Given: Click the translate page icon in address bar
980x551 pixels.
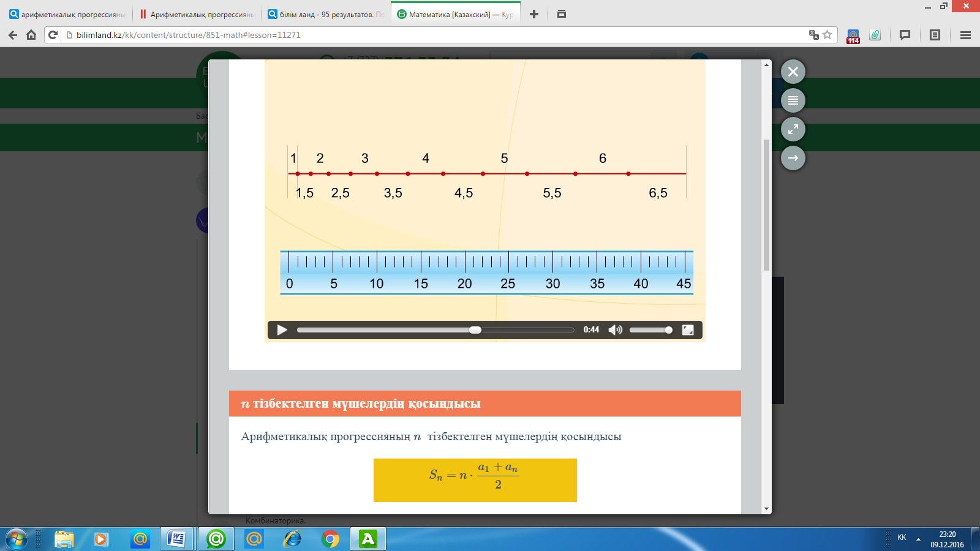Looking at the screenshot, I should coord(814,35).
